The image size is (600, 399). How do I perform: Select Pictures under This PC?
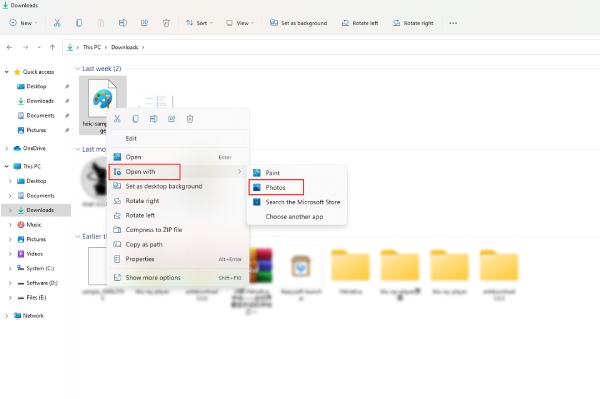pos(36,239)
